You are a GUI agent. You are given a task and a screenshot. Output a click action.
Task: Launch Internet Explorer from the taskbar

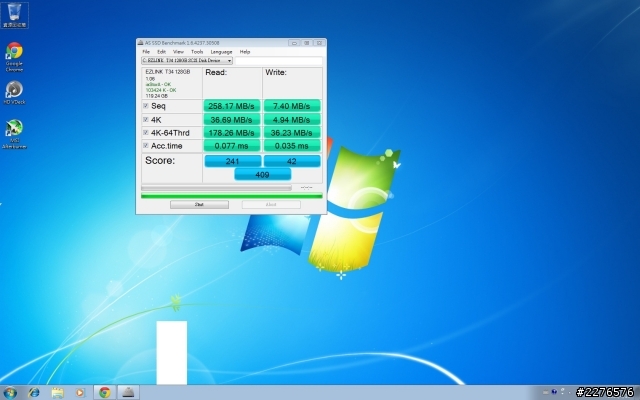pos(34,393)
